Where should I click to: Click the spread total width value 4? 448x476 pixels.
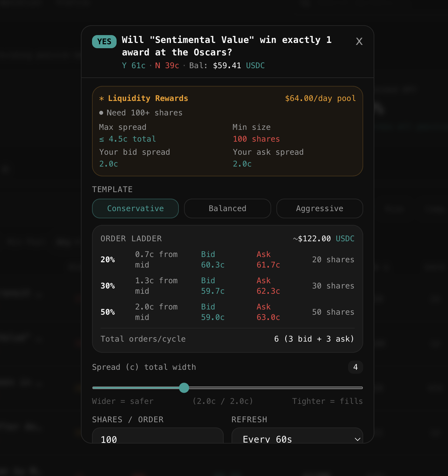(355, 367)
